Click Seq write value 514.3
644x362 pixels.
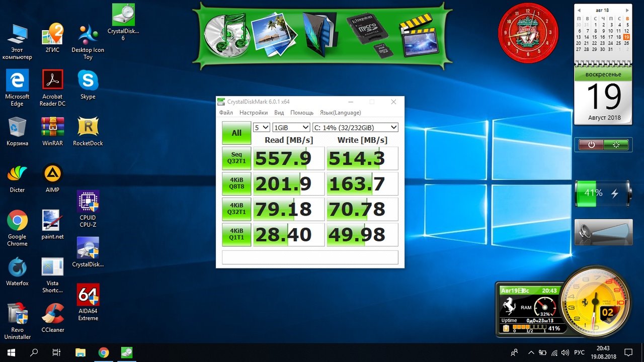(x=362, y=158)
